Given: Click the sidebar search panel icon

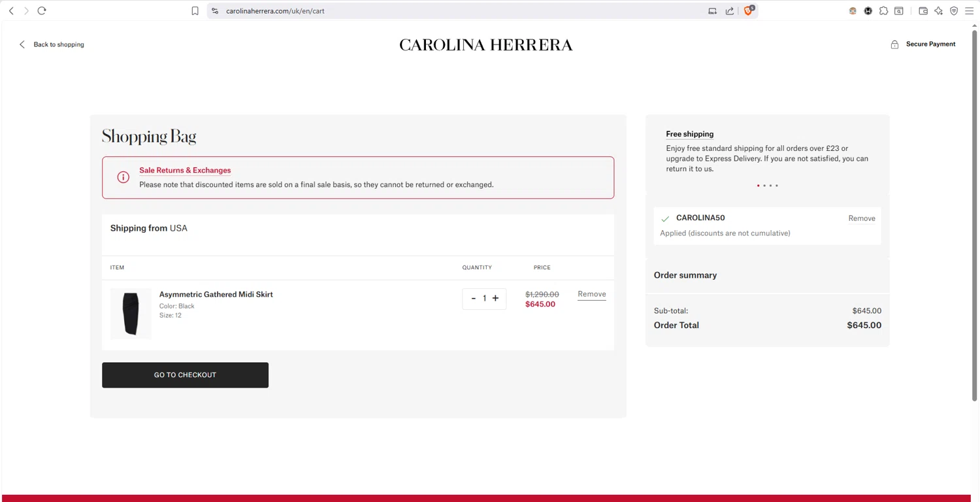Looking at the screenshot, I should point(899,10).
